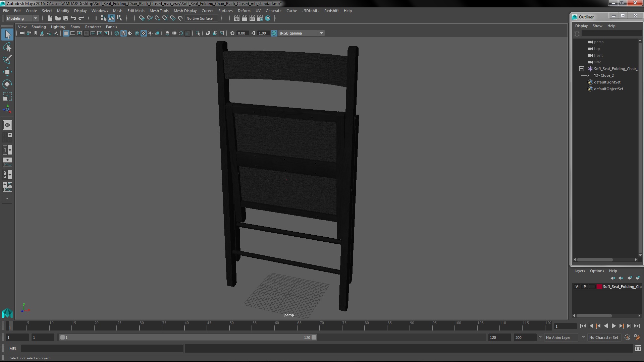Click the Auto keyframe toggle icon

coord(627,338)
